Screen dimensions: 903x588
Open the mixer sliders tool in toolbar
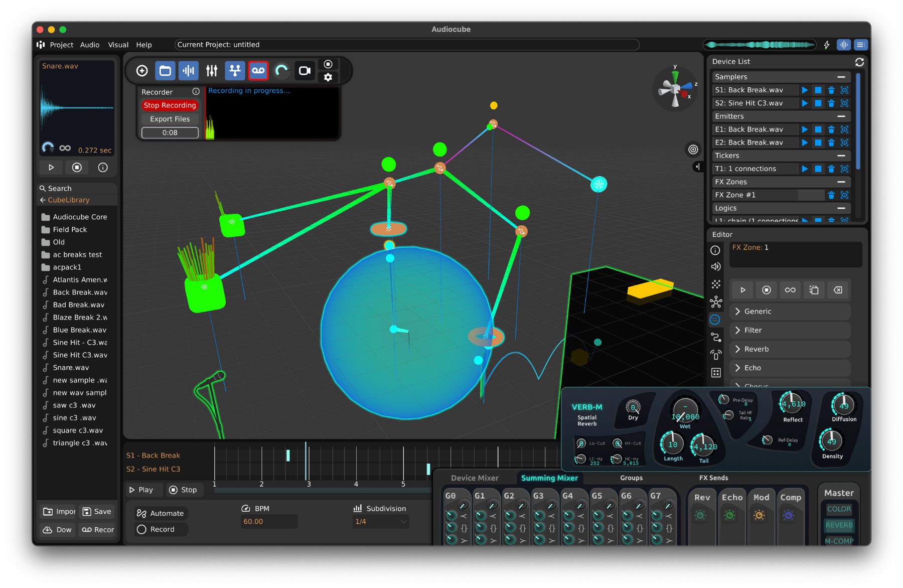click(212, 71)
